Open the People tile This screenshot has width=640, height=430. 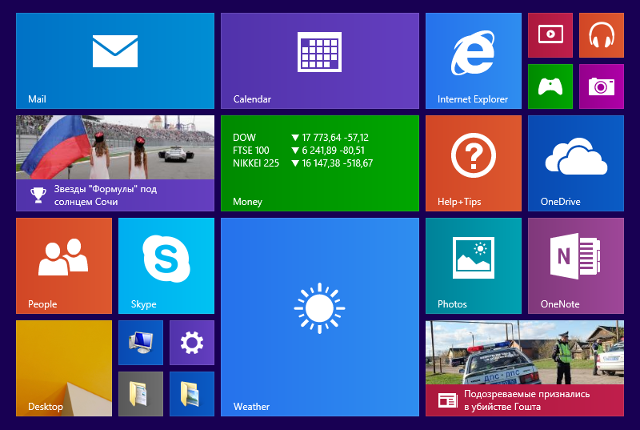64,266
